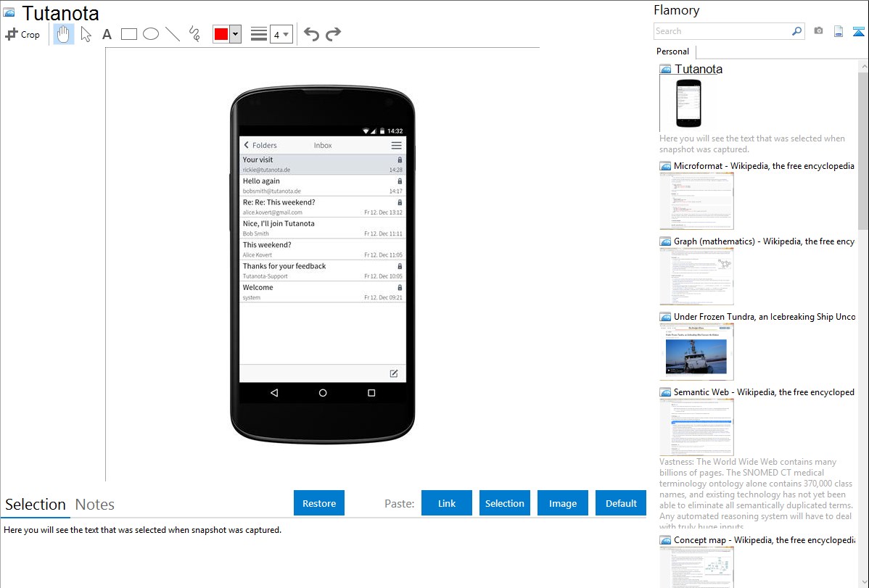Select the straight line tool
The height and width of the screenshot is (588, 869).
(x=173, y=34)
